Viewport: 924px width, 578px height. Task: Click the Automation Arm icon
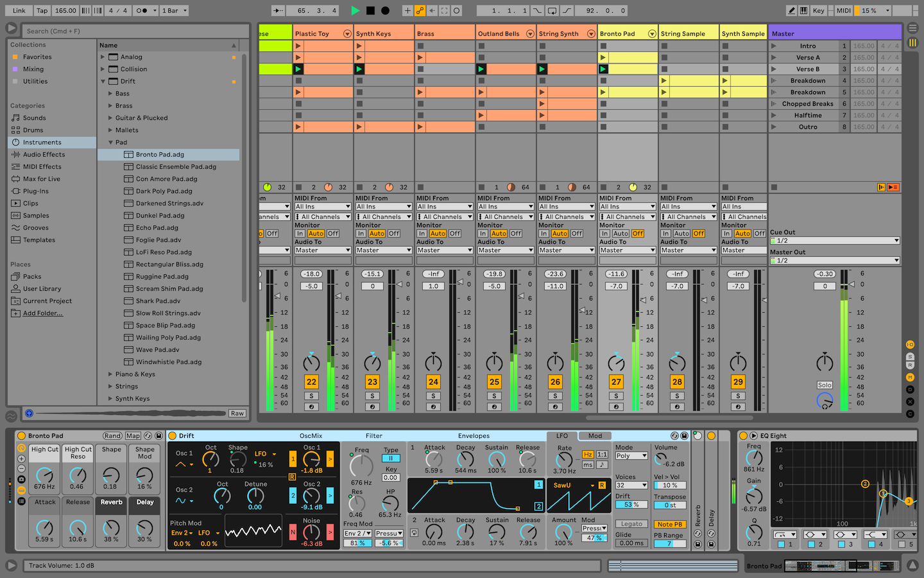tap(420, 10)
